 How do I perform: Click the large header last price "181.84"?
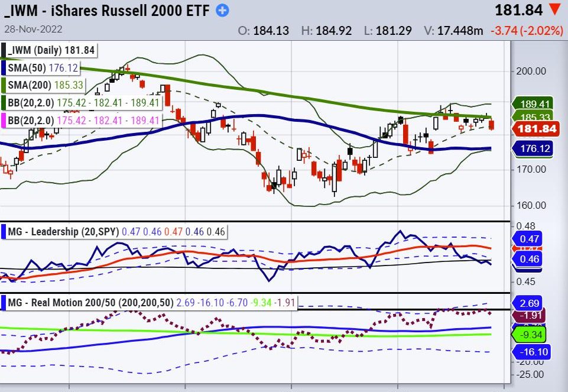[x=519, y=10]
